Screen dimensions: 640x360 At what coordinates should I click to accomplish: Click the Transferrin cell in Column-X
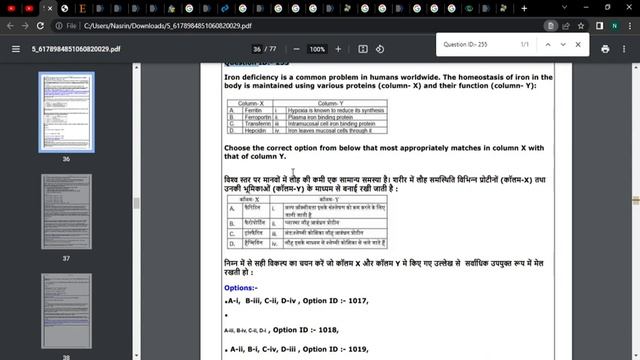[258, 124]
